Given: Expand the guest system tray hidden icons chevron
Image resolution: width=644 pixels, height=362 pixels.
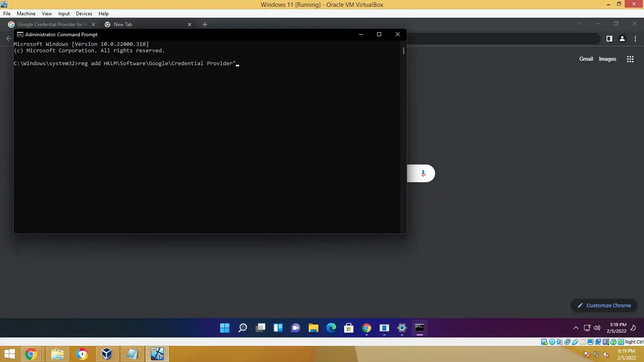Looking at the screenshot, I should click(576, 328).
